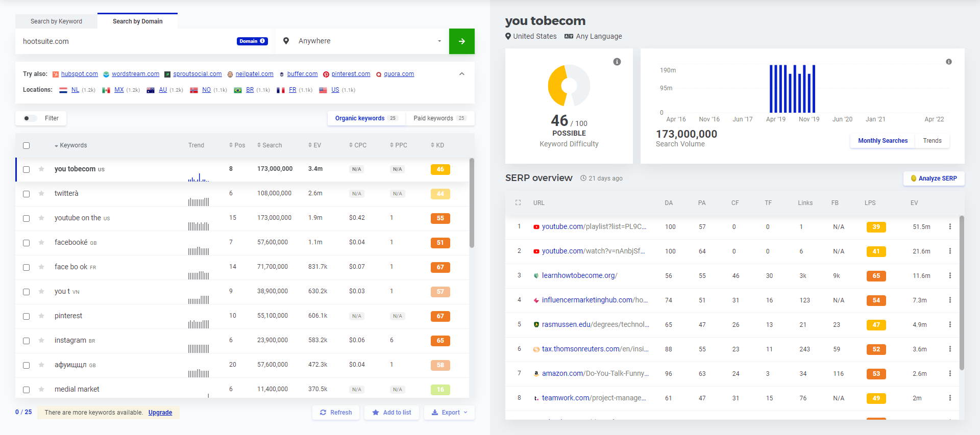The width and height of the screenshot is (980, 435).
Task: Sort by Keywords column
Action: (x=70, y=145)
